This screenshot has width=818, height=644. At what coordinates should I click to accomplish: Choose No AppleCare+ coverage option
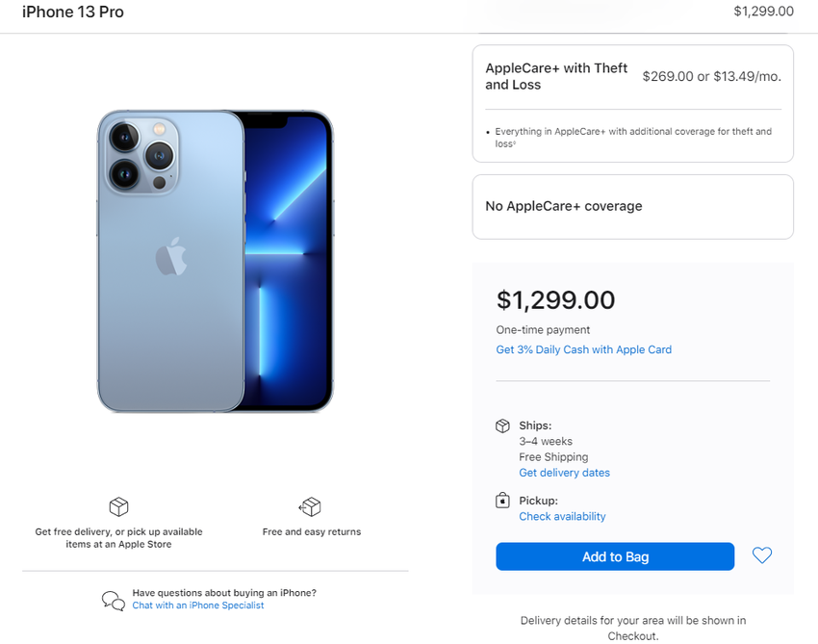(632, 206)
